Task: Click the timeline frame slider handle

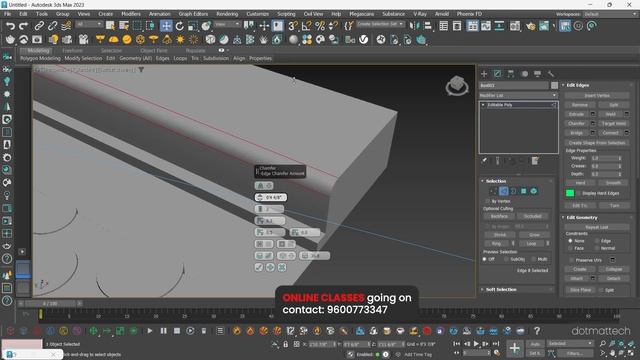Action: pyautogui.click(x=50, y=304)
